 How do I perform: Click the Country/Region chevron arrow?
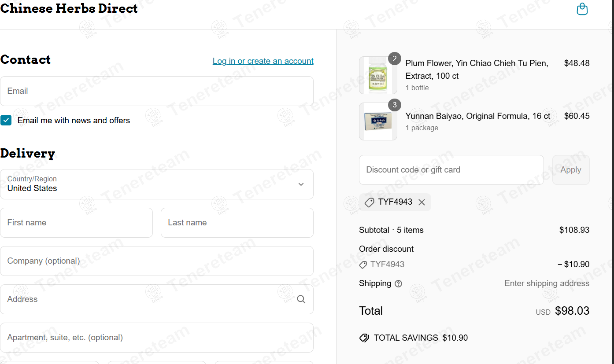click(301, 184)
